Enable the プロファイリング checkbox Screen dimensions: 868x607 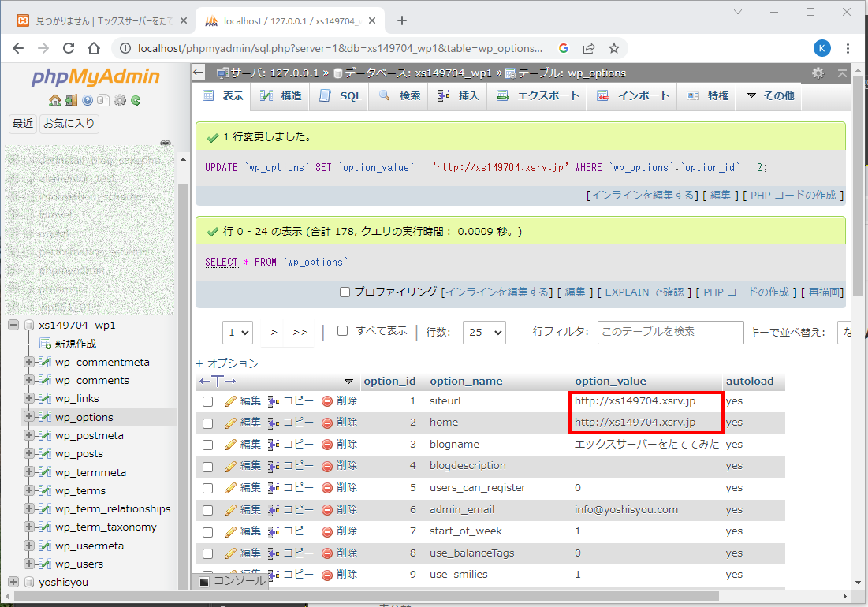345,292
